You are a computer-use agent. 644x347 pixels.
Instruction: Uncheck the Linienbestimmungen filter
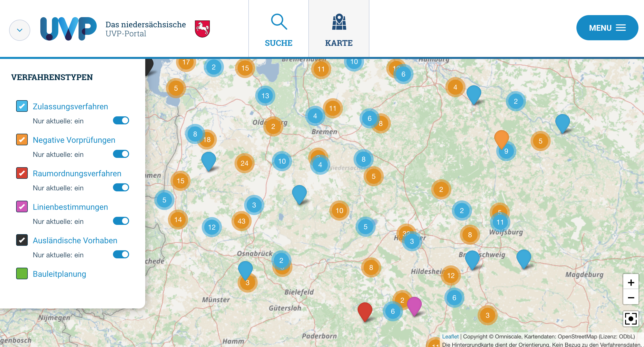point(22,207)
